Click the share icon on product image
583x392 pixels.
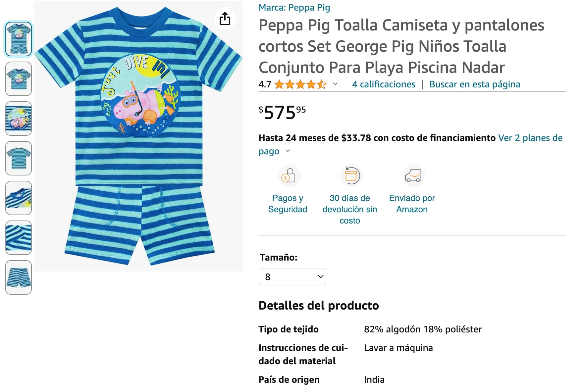click(225, 19)
